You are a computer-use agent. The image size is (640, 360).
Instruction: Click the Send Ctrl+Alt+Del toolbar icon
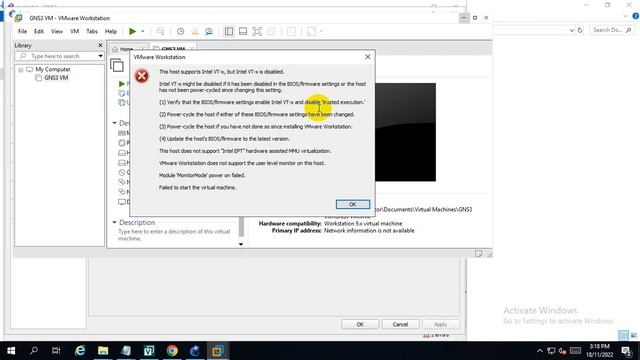[160, 31]
